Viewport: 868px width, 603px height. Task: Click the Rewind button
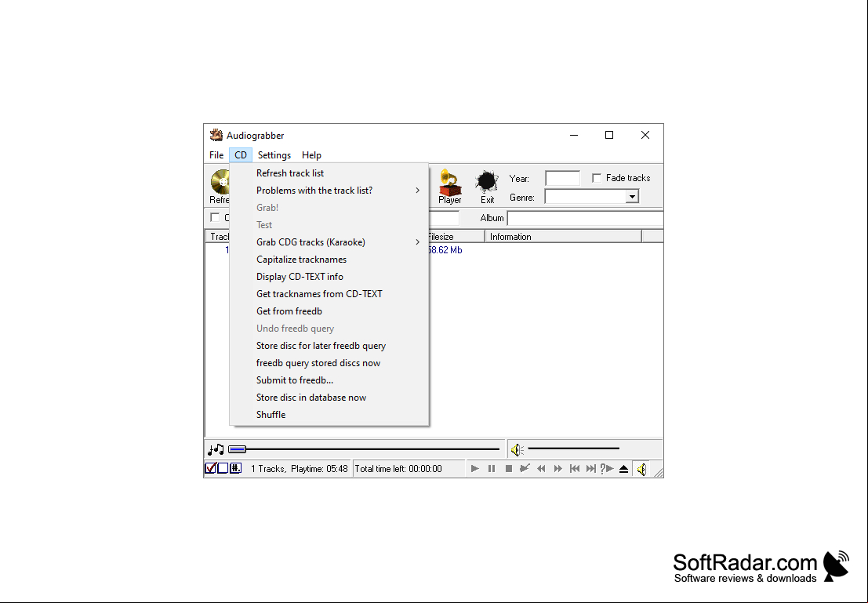click(x=541, y=468)
